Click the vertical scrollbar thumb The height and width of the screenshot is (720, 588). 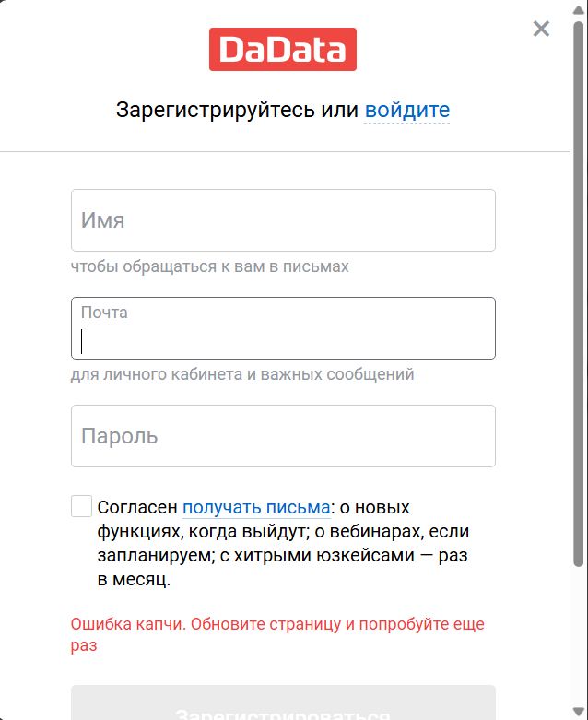pos(579,294)
